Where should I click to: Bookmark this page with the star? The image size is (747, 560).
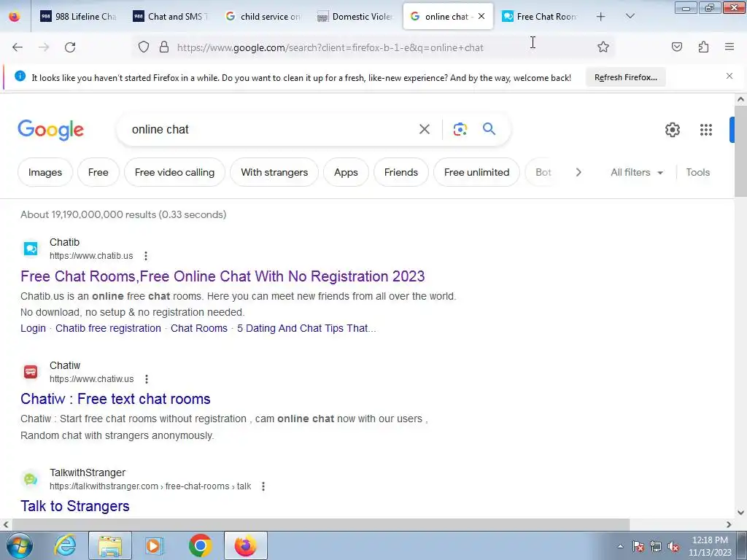(603, 47)
